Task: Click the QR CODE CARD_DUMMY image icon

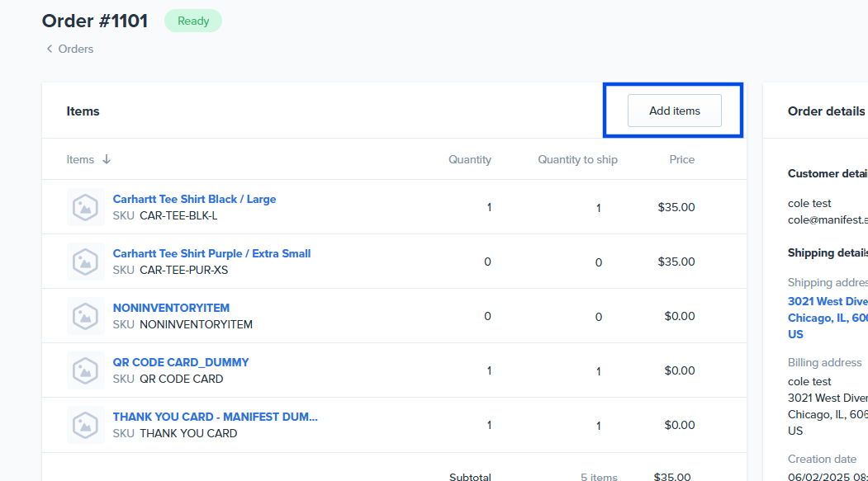Action: click(x=85, y=370)
